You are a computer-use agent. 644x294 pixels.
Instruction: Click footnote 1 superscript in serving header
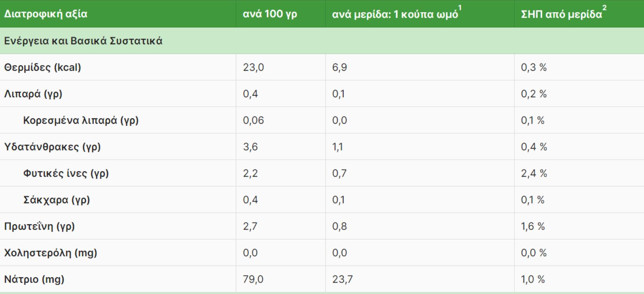[460, 8]
